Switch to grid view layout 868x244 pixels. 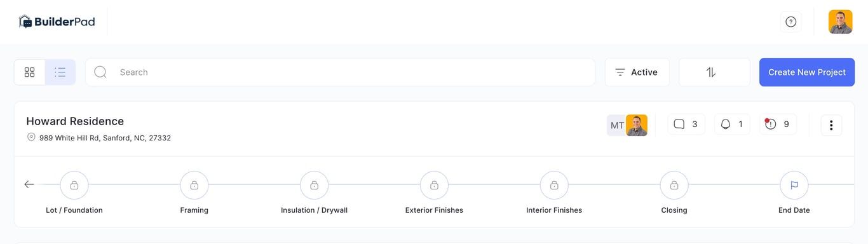tap(29, 72)
